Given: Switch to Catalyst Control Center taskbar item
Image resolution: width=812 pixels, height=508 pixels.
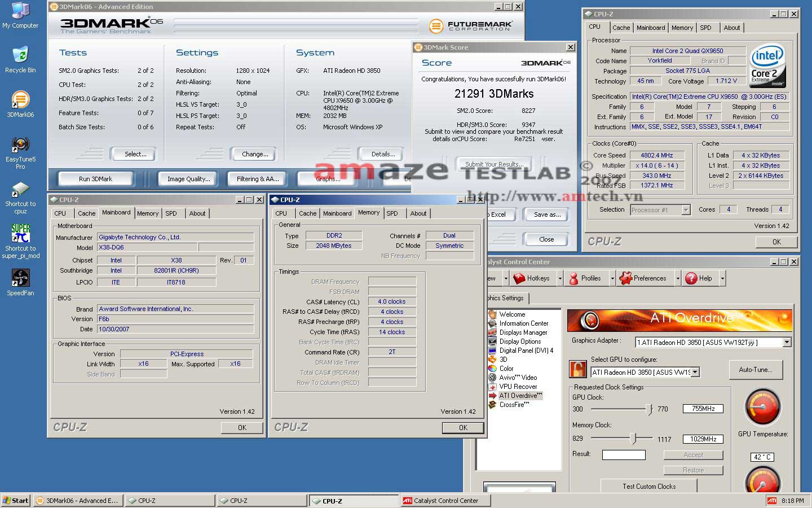Looking at the screenshot, I should pyautogui.click(x=445, y=501).
